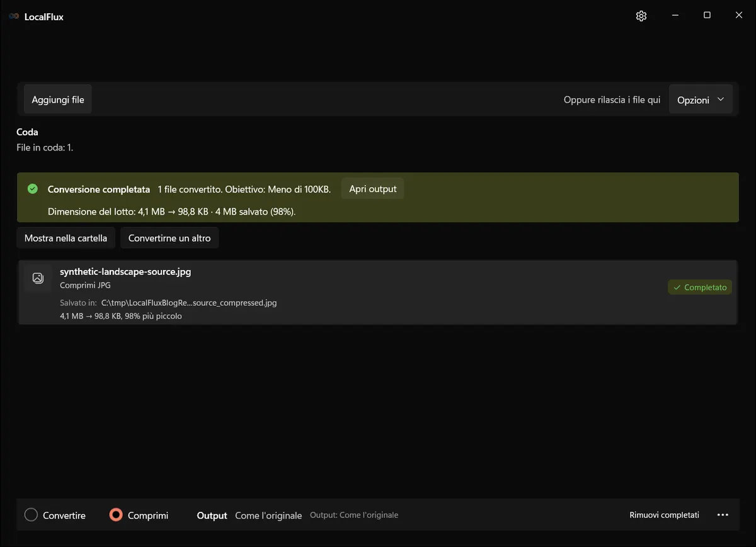
Task: Click the LocalFlux infinity logo icon
Action: tap(14, 16)
